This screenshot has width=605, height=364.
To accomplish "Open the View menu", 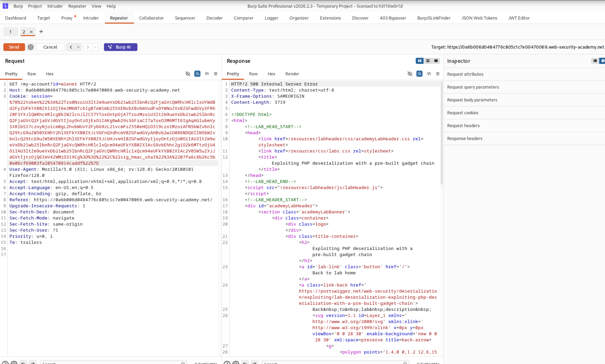I will point(96,6).
